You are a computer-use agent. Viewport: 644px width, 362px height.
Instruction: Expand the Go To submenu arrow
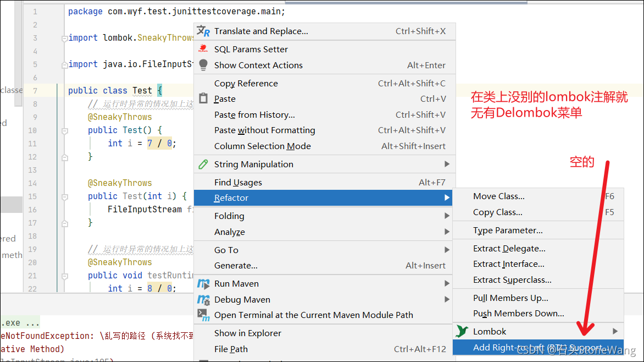tap(447, 250)
